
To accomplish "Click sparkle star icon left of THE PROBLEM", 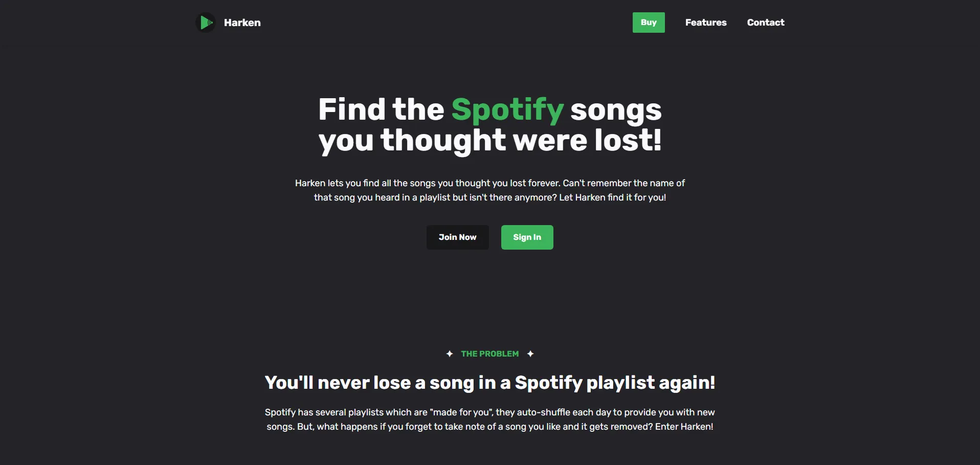I will pos(450,353).
